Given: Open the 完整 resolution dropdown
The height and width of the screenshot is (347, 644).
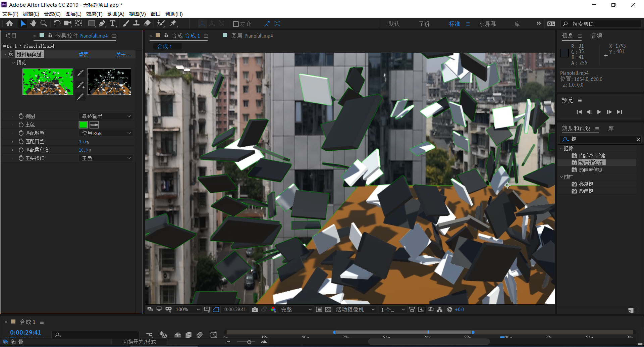Looking at the screenshot, I should (296, 309).
